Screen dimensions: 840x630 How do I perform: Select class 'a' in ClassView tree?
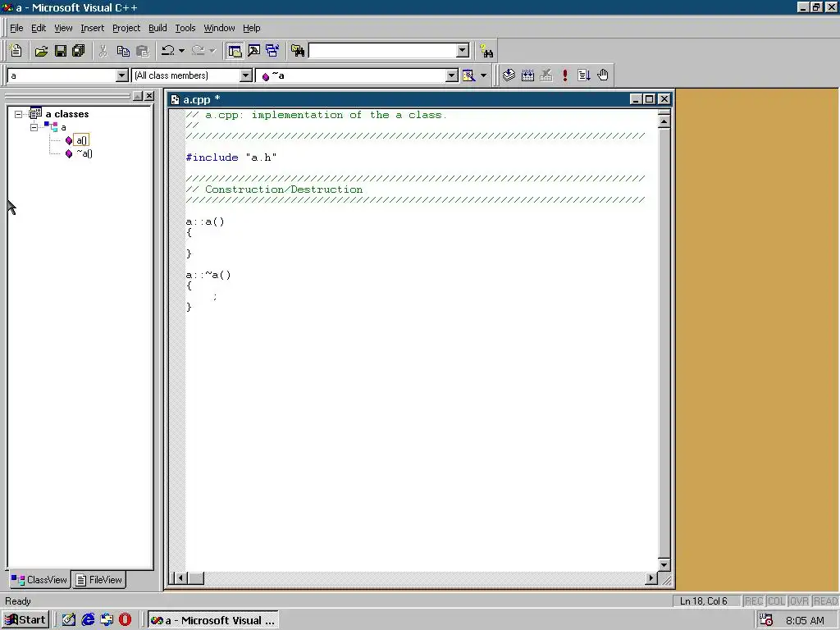click(x=63, y=127)
